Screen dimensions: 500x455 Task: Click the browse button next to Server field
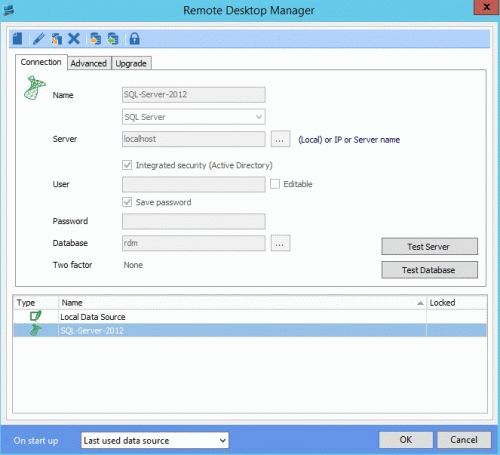coord(280,139)
